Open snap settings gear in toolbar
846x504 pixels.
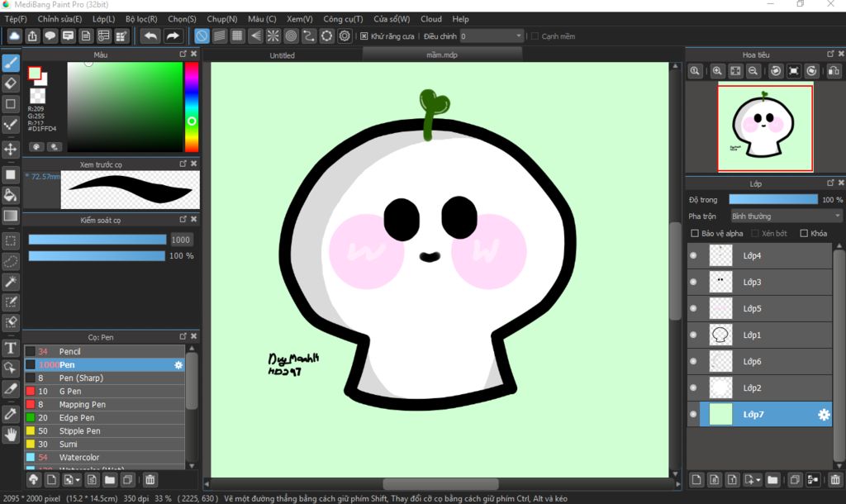click(x=345, y=36)
